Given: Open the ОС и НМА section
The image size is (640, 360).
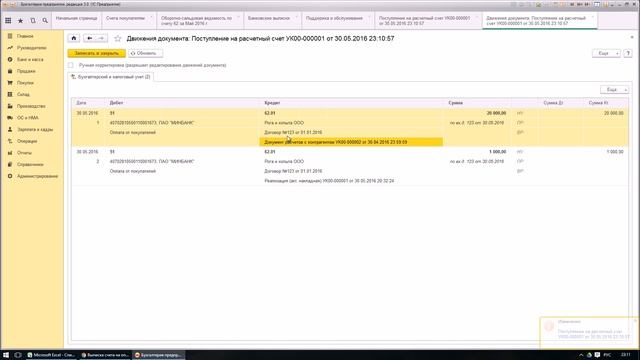Looking at the screenshot, I should coord(27,118).
